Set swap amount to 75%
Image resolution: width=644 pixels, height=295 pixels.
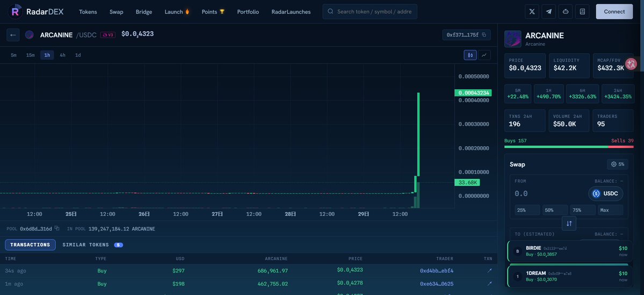coord(583,210)
